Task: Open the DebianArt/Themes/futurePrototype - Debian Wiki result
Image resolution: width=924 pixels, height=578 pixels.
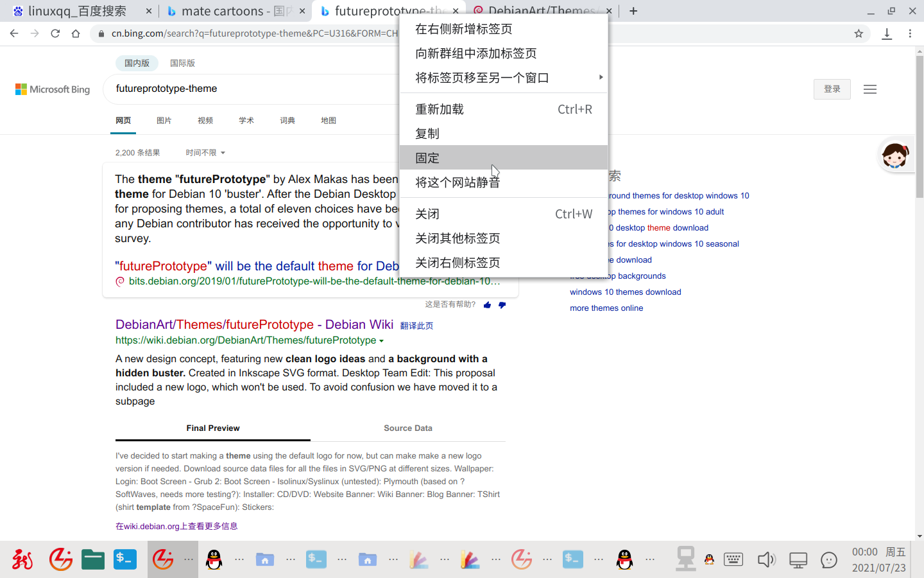Action: [x=254, y=324]
